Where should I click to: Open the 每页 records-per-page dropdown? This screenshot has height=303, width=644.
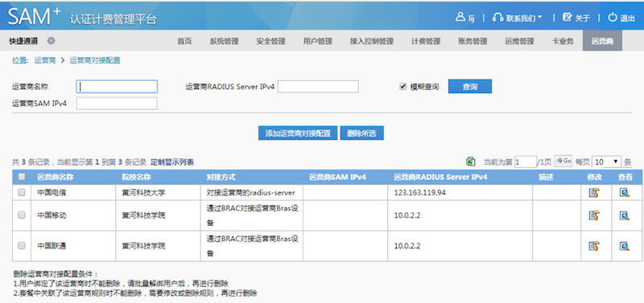click(x=607, y=162)
